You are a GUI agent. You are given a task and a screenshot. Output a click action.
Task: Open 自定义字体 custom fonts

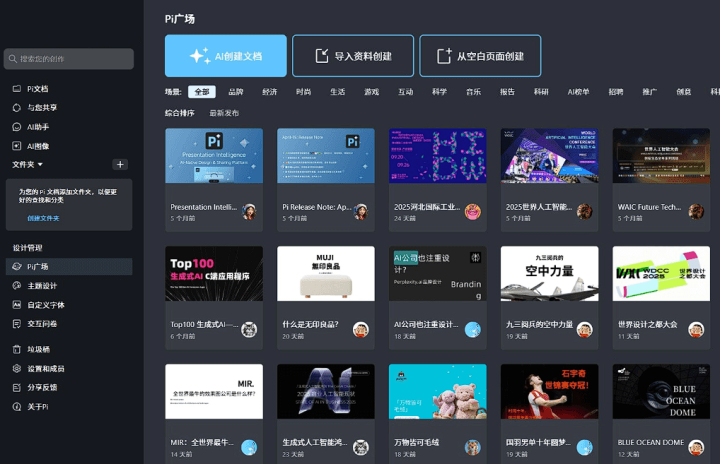pos(45,305)
